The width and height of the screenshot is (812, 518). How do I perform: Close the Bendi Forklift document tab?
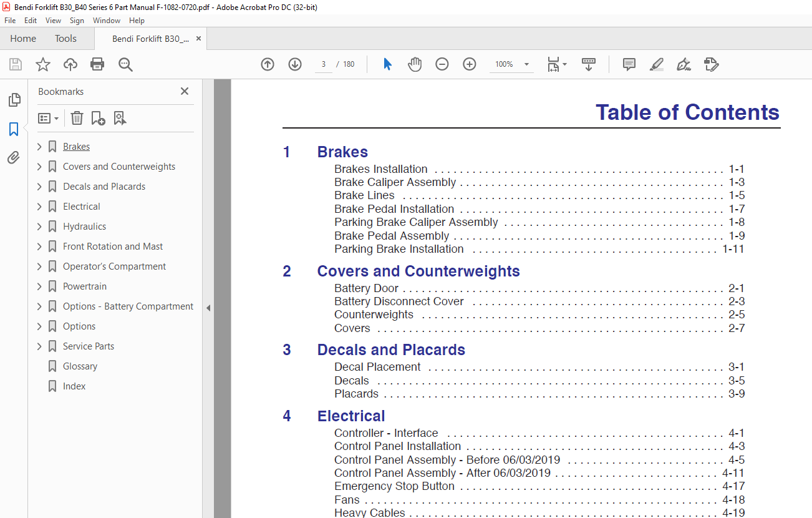[x=199, y=39]
